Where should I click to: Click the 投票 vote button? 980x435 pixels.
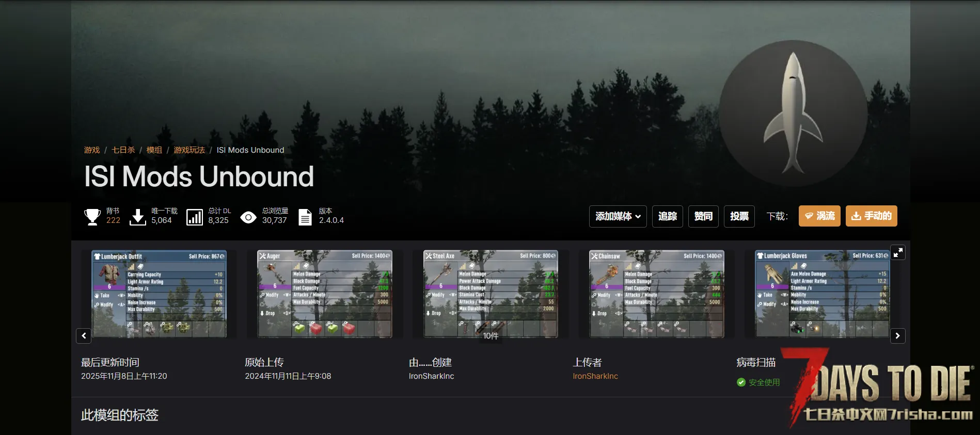(x=739, y=216)
